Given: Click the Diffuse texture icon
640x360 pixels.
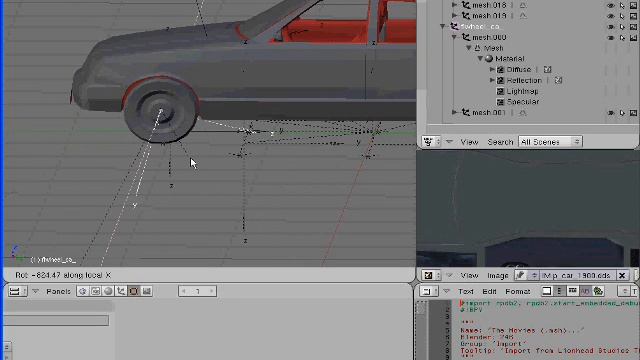Looking at the screenshot, I should click(x=500, y=70).
